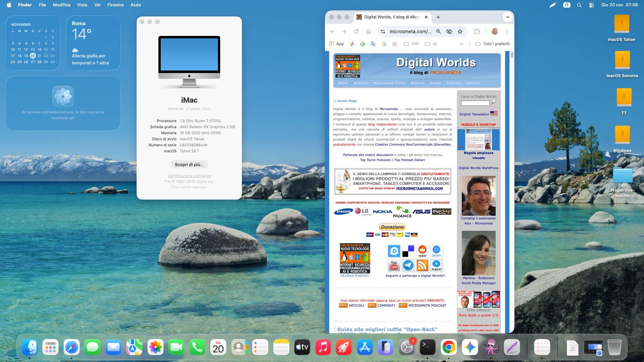Click the Zoom meeting icon
This screenshot has height=362, width=644.
[436, 251]
